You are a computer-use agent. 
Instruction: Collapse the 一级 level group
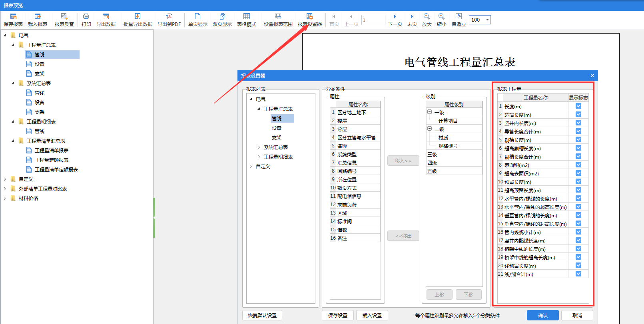430,112
